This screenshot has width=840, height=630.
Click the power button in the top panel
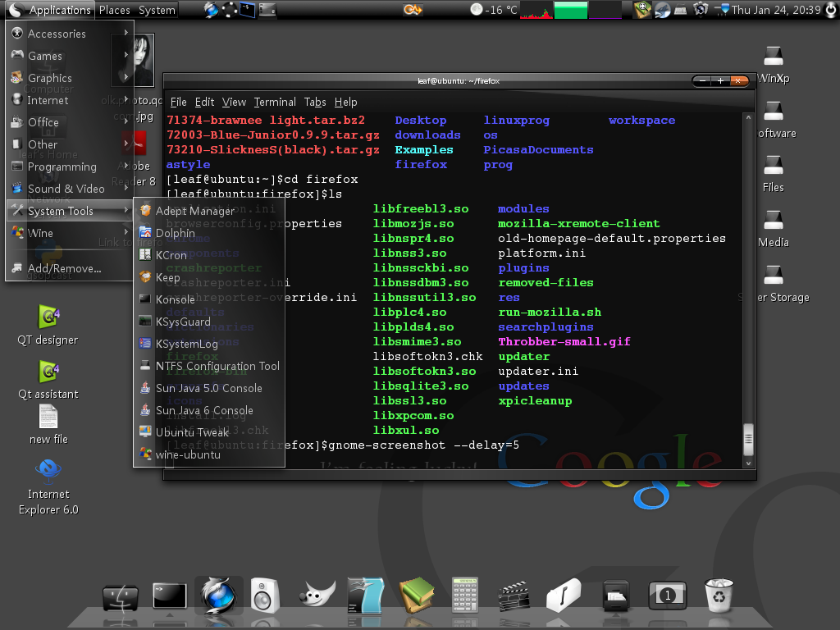point(831,10)
